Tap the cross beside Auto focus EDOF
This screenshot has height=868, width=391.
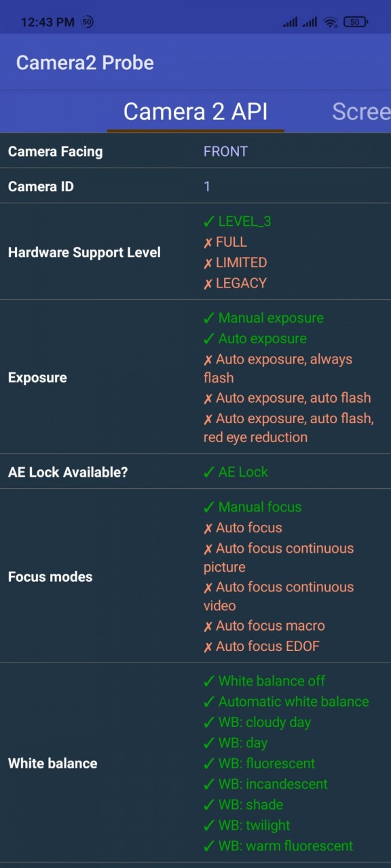coord(208,647)
